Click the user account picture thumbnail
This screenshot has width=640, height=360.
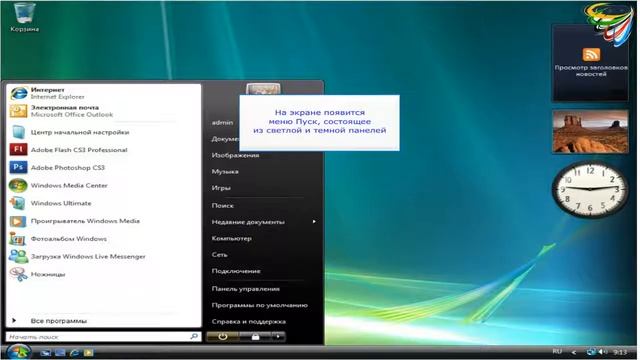click(x=263, y=89)
